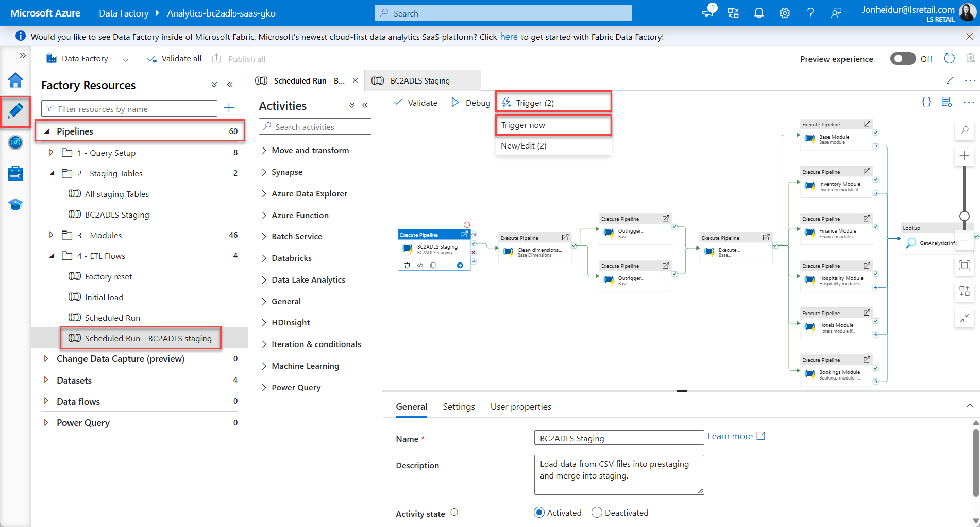Click the canvas zoom slider handle
Screen dimensions: 980x527
coord(964,216)
